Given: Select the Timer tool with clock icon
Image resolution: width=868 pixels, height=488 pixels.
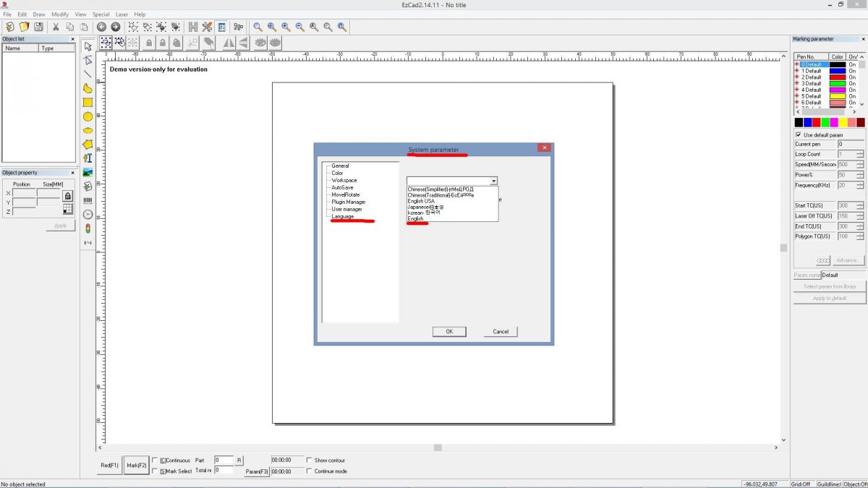Looking at the screenshot, I should tap(88, 215).
